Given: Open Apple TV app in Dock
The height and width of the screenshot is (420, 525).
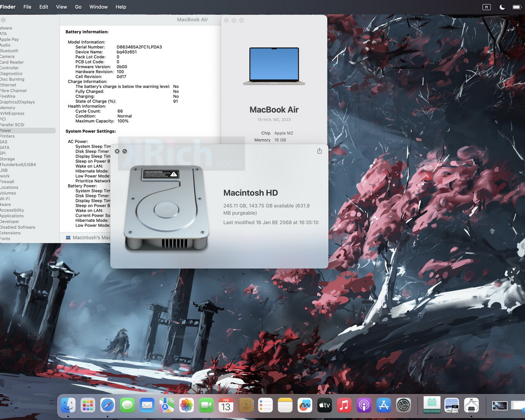Looking at the screenshot, I should 324,406.
